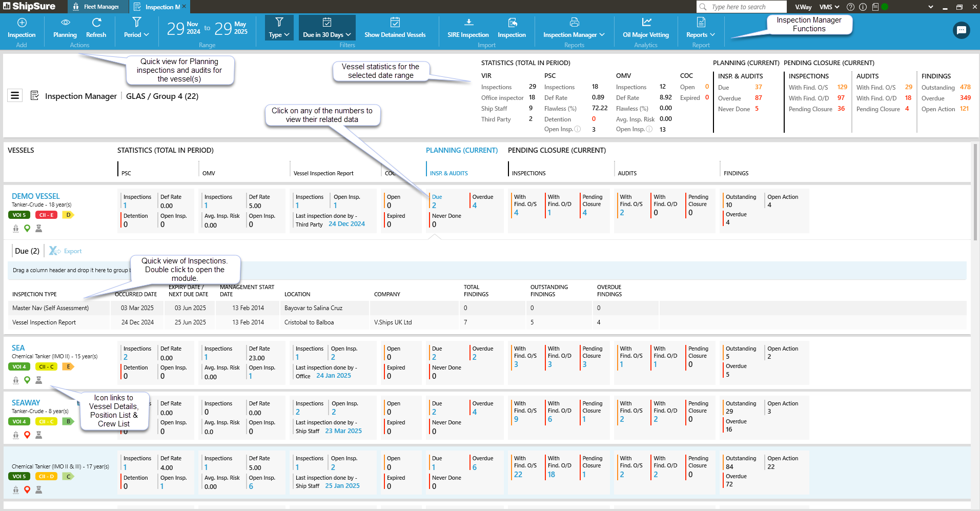Click the add Inspection plus icon
Image resolution: width=980 pixels, height=511 pixels.
pyautogui.click(x=22, y=23)
